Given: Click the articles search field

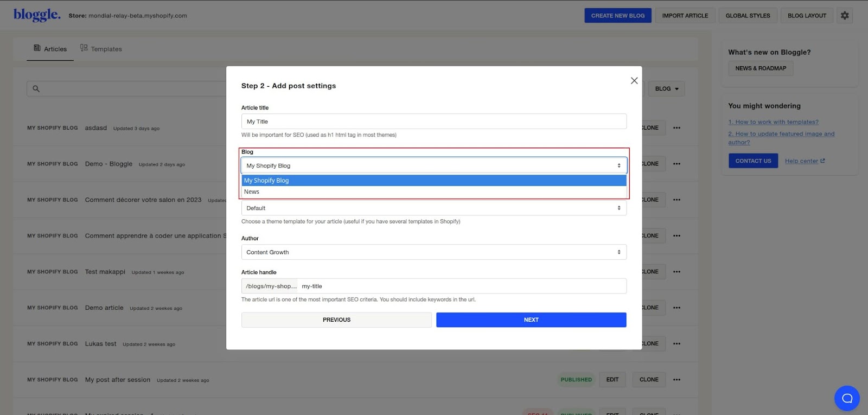Looking at the screenshot, I should pyautogui.click(x=126, y=89).
